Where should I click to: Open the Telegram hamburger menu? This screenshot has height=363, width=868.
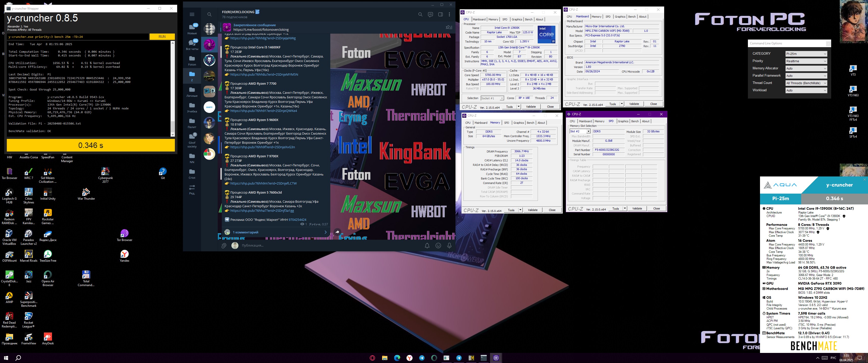192,14
